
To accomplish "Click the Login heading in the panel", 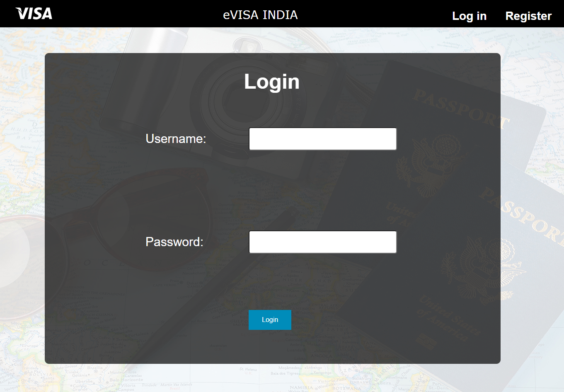I will (271, 81).
